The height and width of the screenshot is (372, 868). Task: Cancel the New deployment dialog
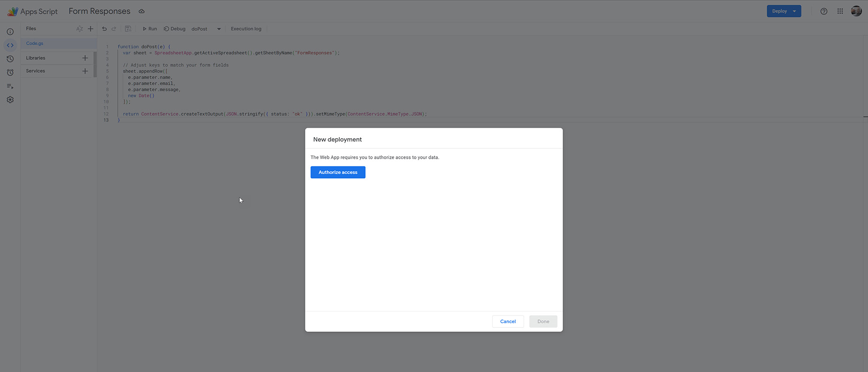(x=508, y=321)
